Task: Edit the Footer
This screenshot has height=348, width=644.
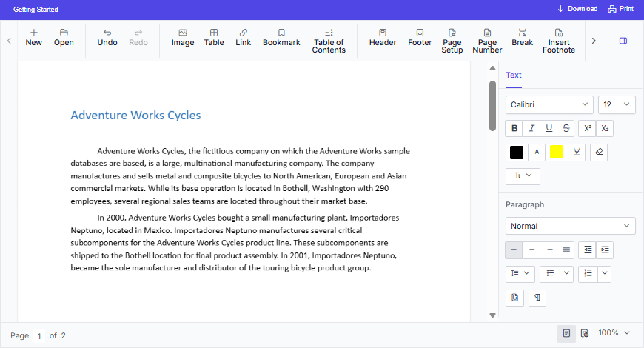Action: click(x=420, y=38)
